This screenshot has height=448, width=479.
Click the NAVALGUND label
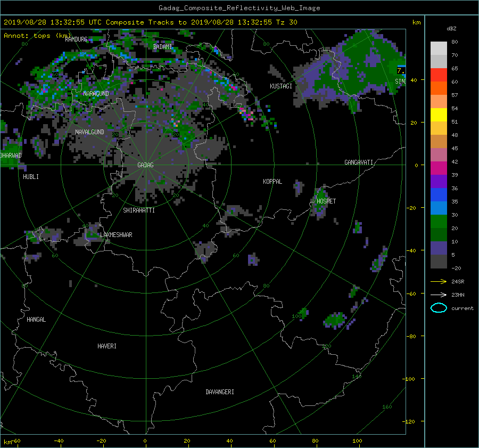click(x=89, y=132)
